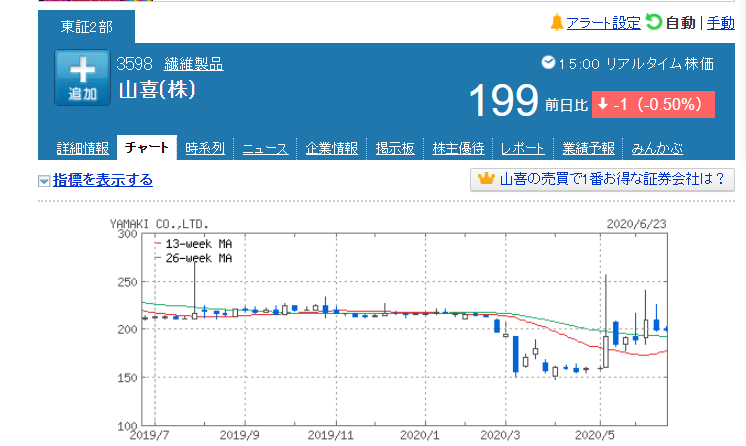Screen dimensions: 746x446
Task: Open the 指標を表示する link
Action: (103, 180)
